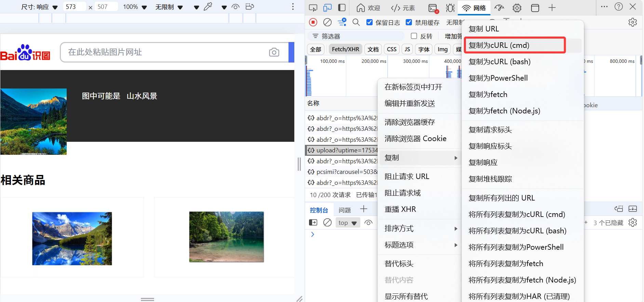Toggle the Img type filter
This screenshot has height=302, width=644.
(x=443, y=49)
